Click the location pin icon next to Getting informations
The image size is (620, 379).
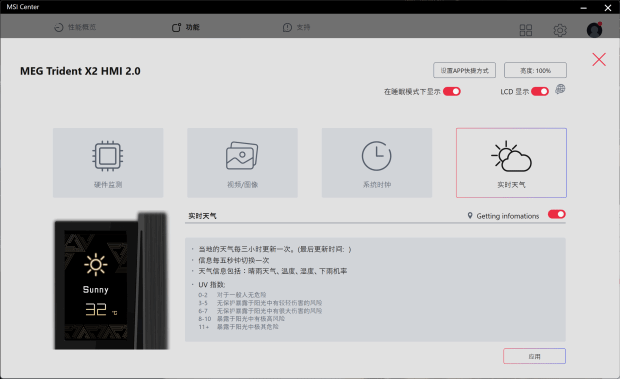470,215
